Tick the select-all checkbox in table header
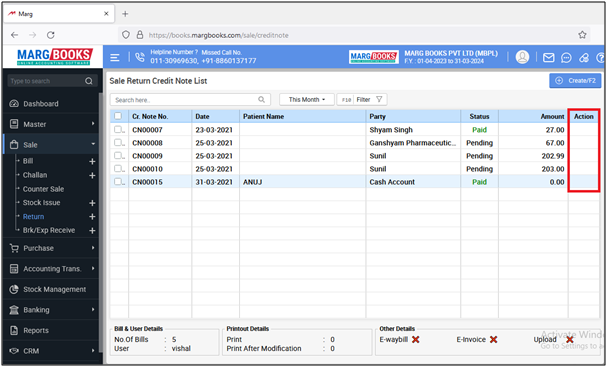The height and width of the screenshot is (367, 608). pyautogui.click(x=118, y=116)
